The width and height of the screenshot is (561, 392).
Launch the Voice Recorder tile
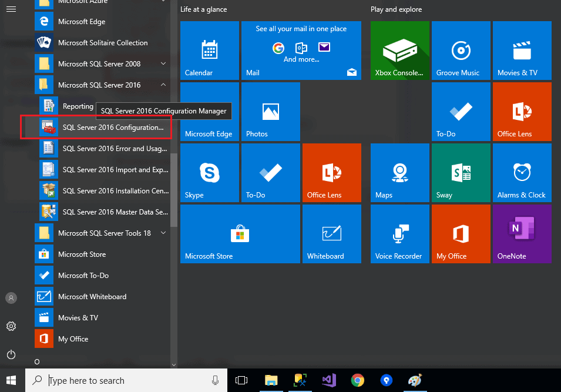pyautogui.click(x=399, y=234)
